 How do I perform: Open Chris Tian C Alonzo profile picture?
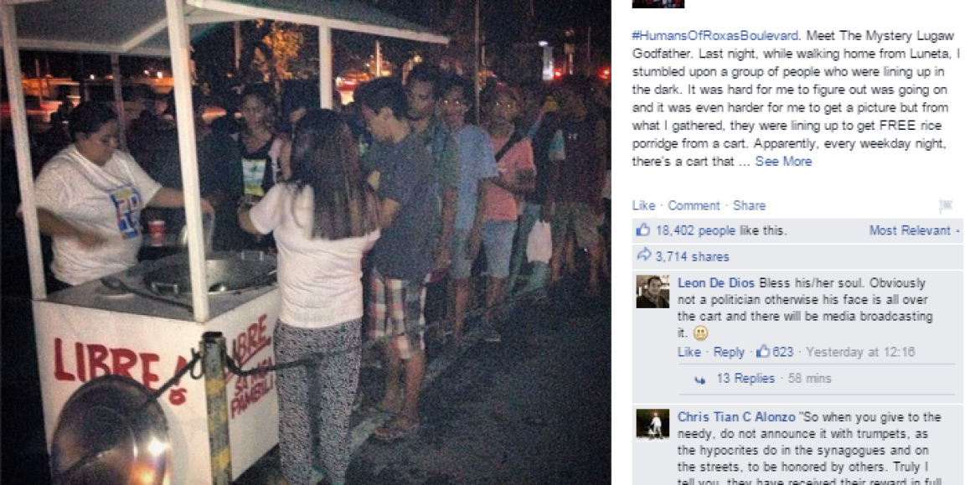tap(652, 424)
